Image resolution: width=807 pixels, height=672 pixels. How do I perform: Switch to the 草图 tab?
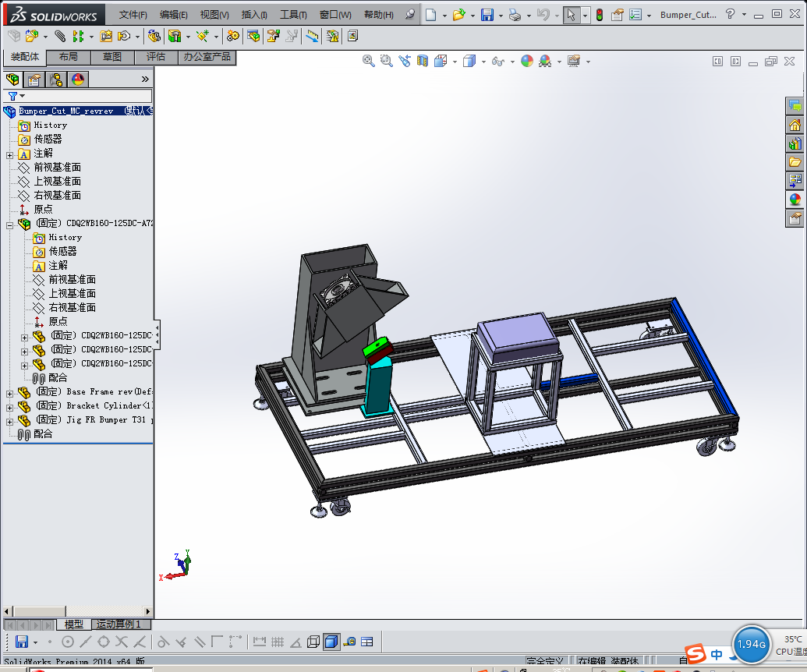point(112,57)
